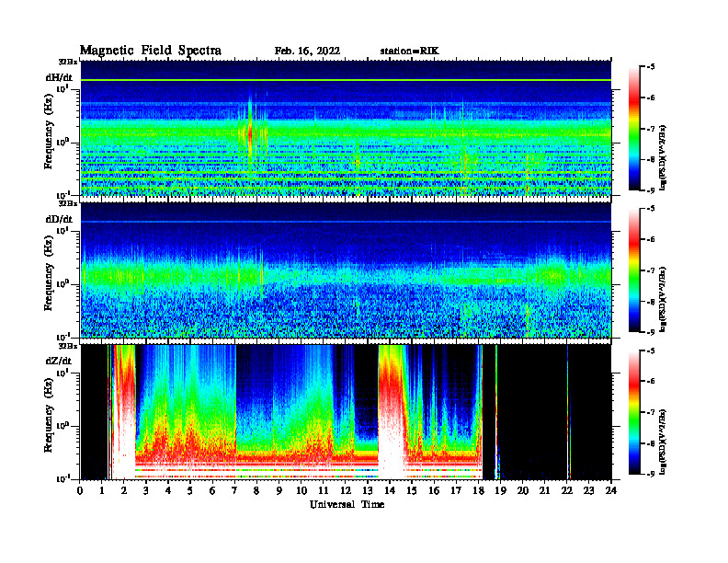Click the hour 17 tick label
Image resolution: width=728 pixels, height=563 pixels.
click(x=457, y=491)
